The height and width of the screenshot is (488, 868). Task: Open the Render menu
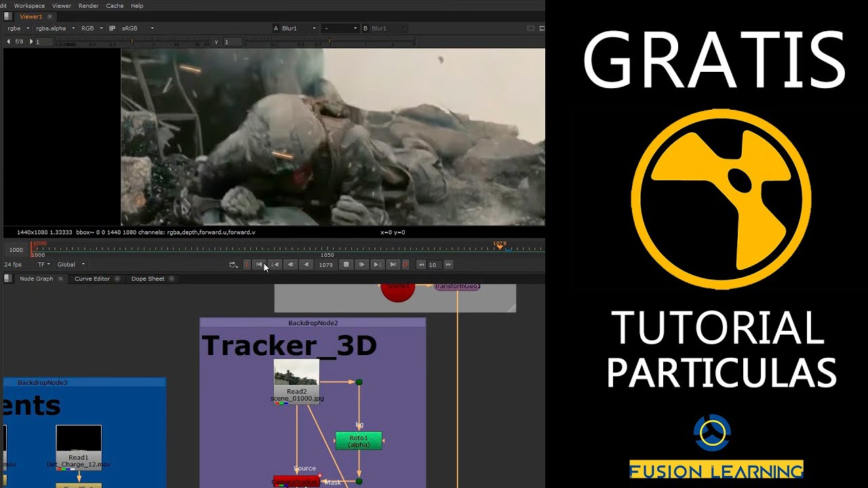[88, 5]
